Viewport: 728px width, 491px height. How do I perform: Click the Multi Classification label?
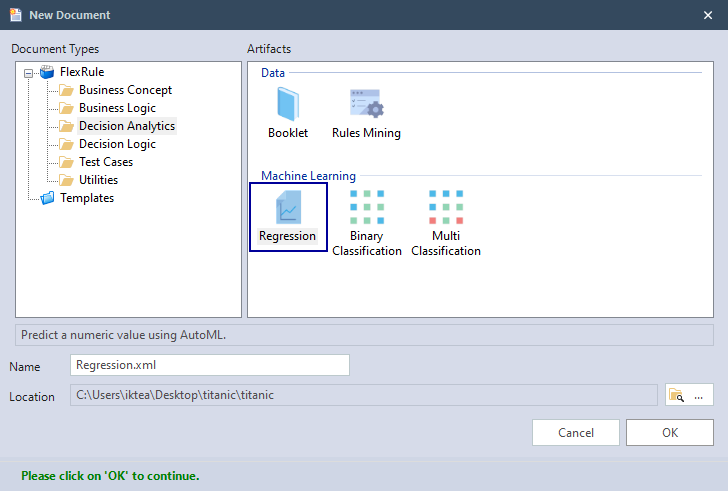click(446, 244)
